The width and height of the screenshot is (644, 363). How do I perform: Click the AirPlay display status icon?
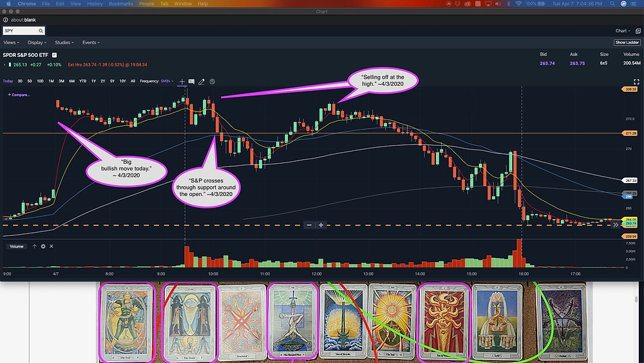point(488,4)
